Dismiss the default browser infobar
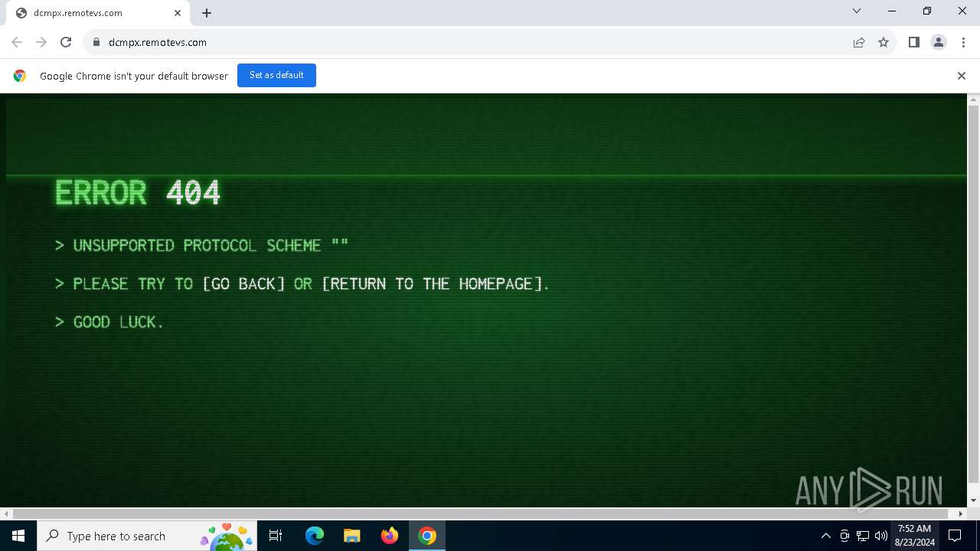The width and height of the screenshot is (980, 551). coord(962,75)
